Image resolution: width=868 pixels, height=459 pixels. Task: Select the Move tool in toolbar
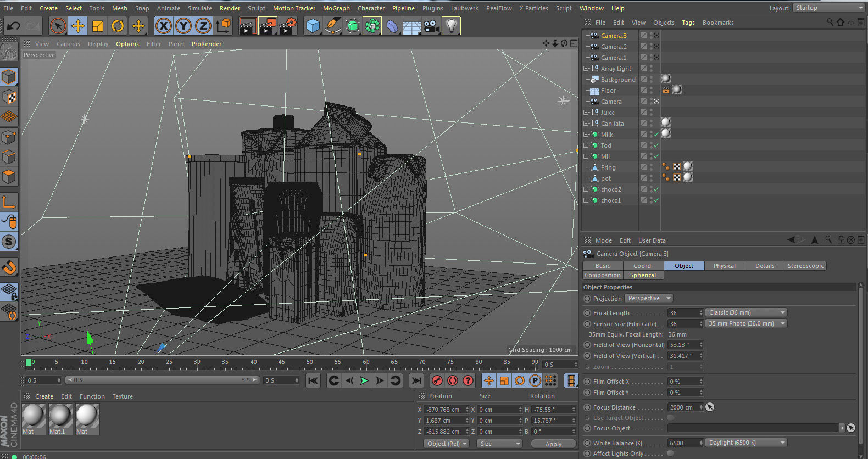[78, 26]
